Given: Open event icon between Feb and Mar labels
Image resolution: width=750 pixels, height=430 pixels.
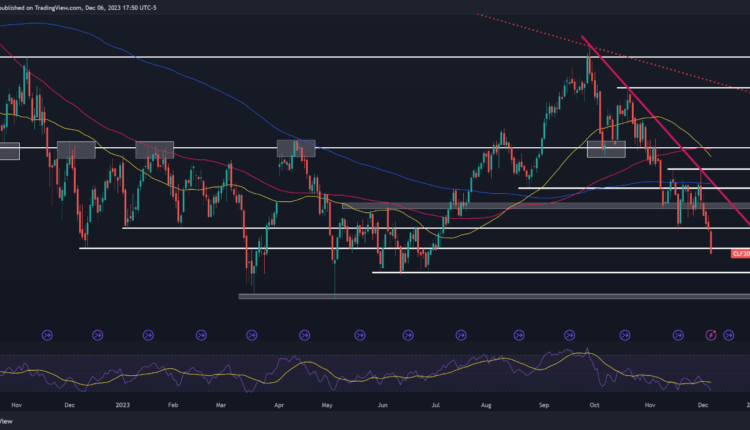Looking at the screenshot, I should coord(150,334).
